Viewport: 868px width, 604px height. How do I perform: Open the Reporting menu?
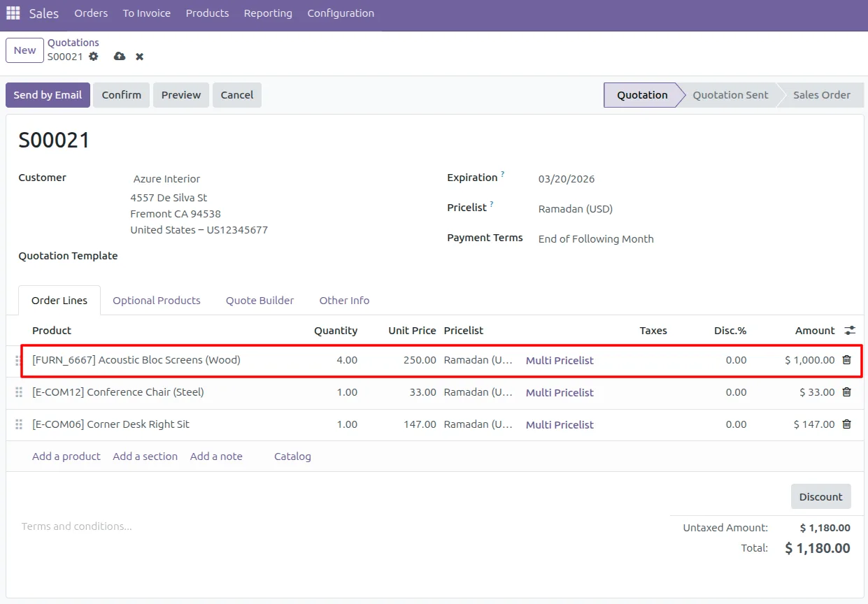(x=268, y=13)
